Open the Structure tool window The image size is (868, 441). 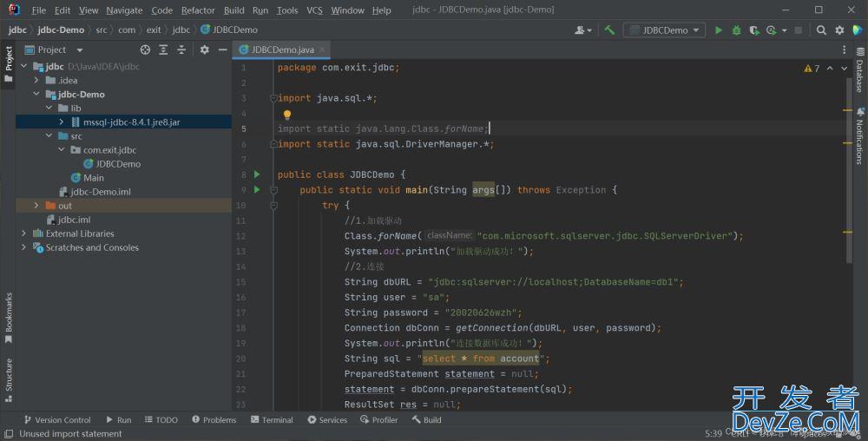(9, 379)
